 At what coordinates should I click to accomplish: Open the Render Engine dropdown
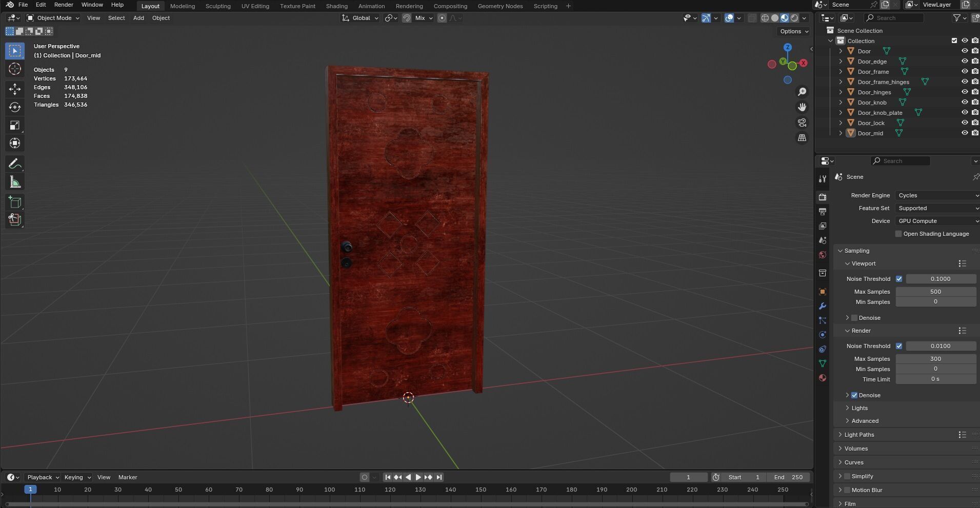[x=937, y=195]
